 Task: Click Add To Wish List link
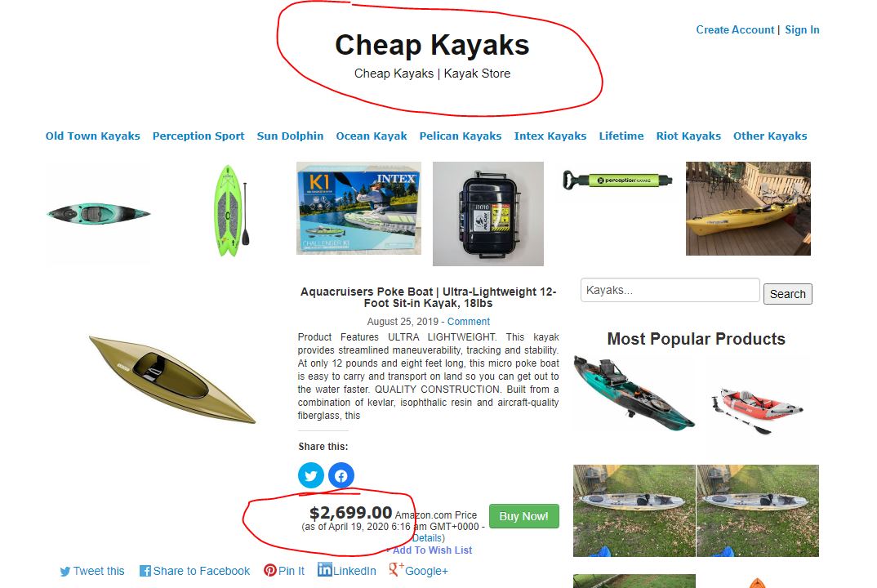click(429, 550)
